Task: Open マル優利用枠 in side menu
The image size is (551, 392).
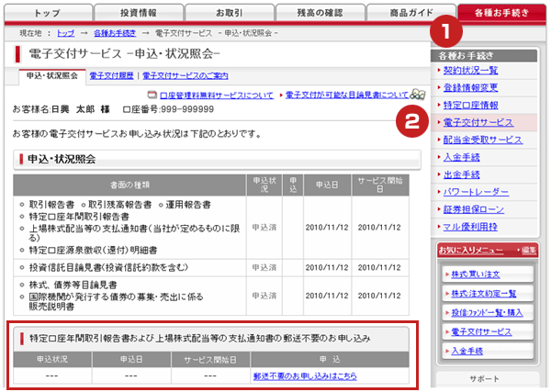Action: 470,227
